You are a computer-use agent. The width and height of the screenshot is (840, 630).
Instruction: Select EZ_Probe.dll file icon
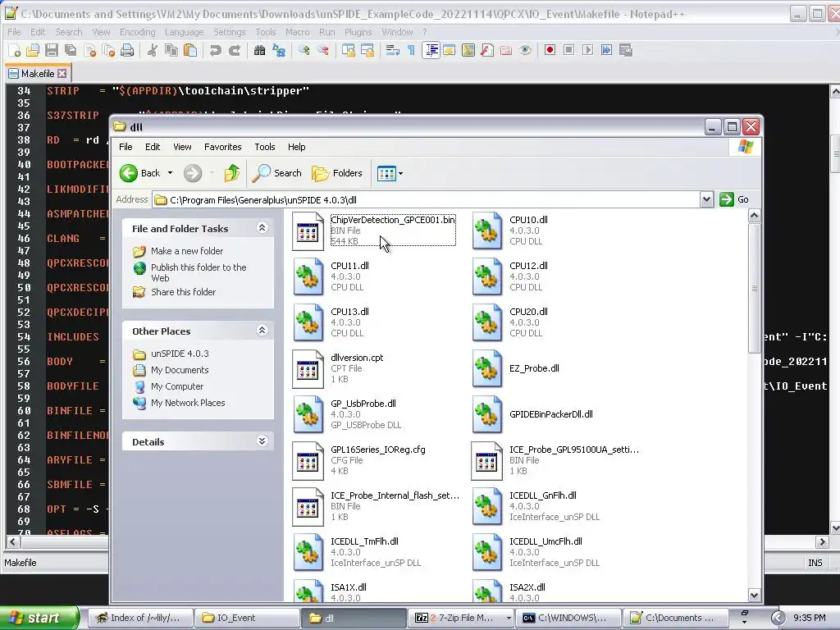[487, 368]
